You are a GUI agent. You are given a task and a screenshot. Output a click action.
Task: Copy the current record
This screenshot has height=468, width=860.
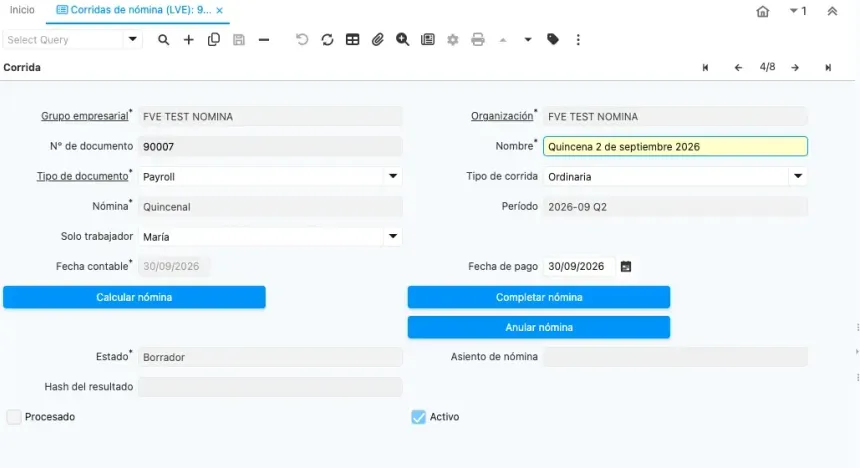click(x=214, y=40)
